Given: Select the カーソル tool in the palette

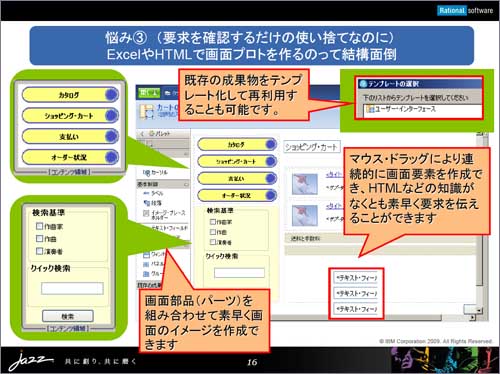Looking at the screenshot, I should [x=155, y=172].
